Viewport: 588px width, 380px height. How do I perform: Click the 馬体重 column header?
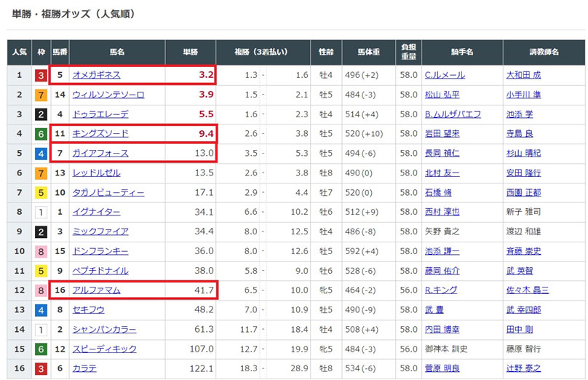(369, 52)
